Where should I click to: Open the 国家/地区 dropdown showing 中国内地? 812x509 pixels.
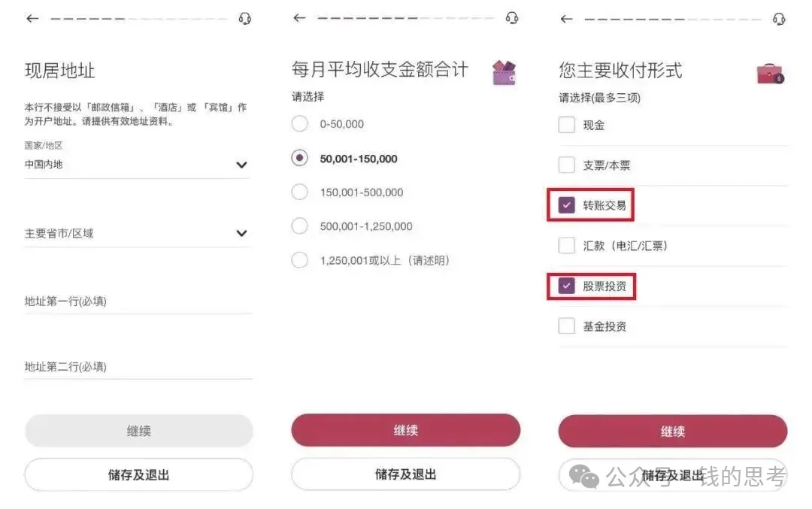coord(138,165)
